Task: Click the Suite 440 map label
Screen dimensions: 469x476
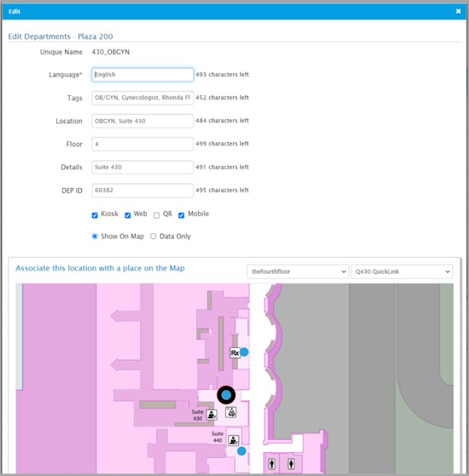Action: [217, 437]
